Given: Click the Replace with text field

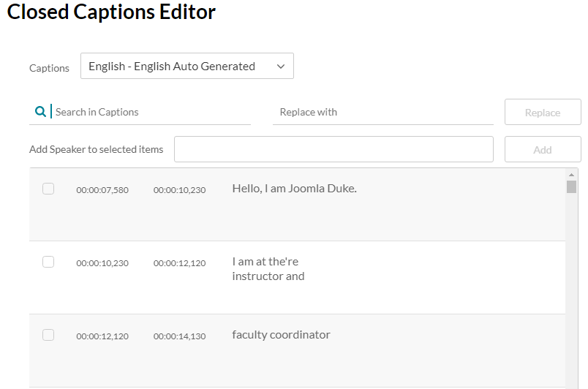Looking at the screenshot, I should (x=382, y=112).
